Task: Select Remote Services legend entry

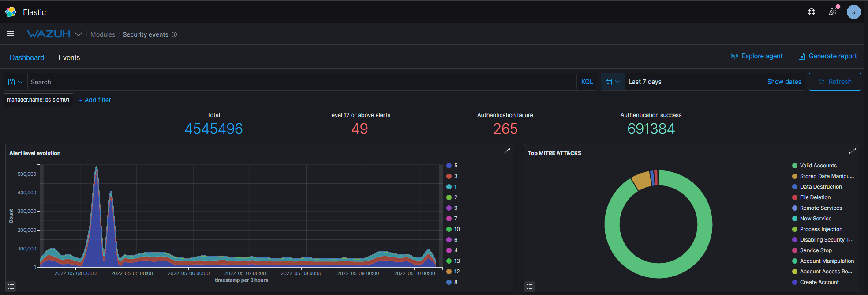Action: pos(817,208)
